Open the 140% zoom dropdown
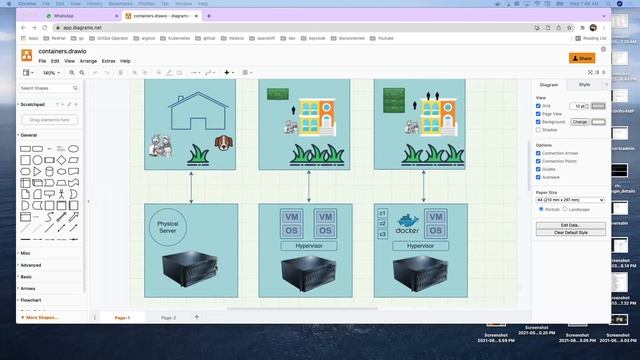640x360 pixels. pyautogui.click(x=51, y=73)
